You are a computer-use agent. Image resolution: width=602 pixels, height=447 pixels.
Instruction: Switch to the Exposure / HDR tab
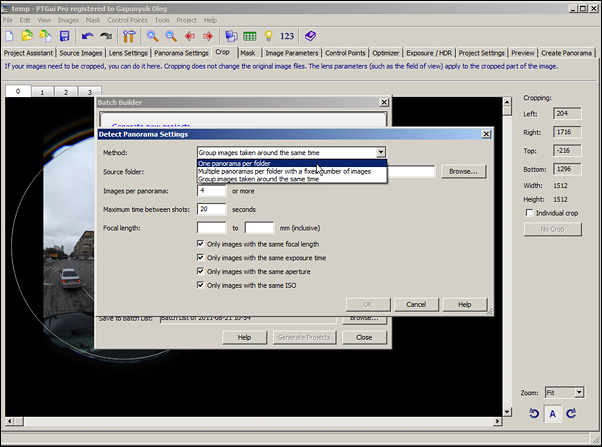(x=429, y=53)
